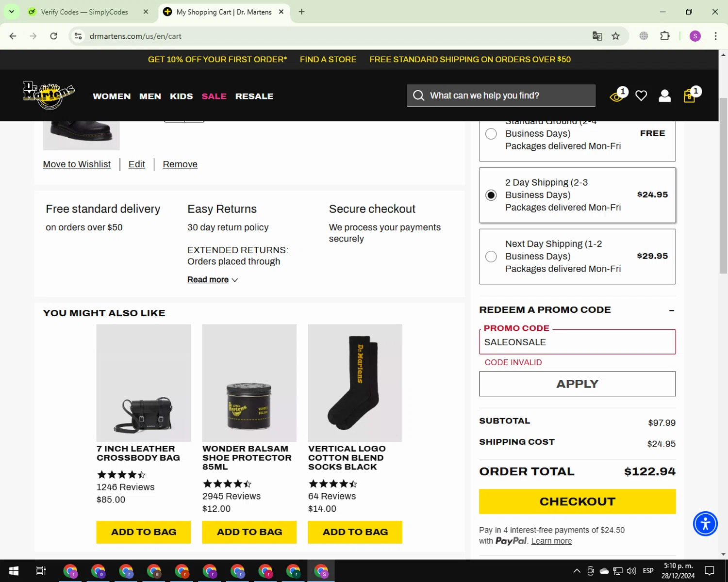Open Task View on taskbar

tap(41, 571)
